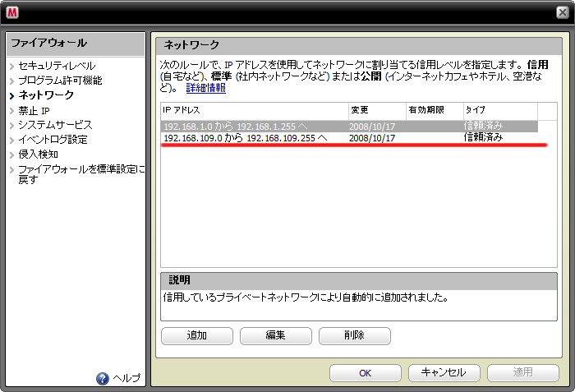Open the 詳細情報 link
Screen dimensions: 575x392
[x=205, y=88]
